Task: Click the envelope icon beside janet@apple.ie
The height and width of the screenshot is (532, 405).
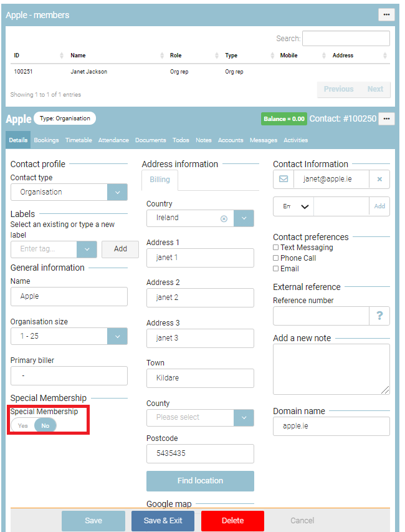Action: pos(283,179)
